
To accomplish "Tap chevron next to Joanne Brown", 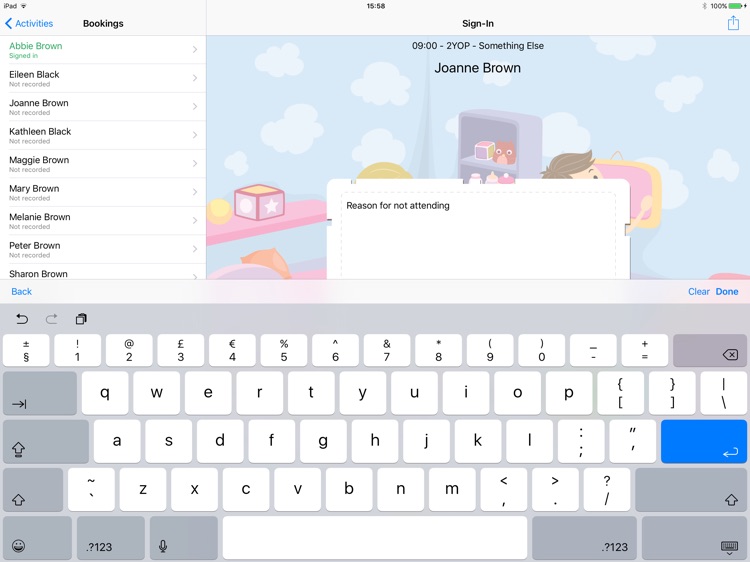I will click(x=195, y=106).
